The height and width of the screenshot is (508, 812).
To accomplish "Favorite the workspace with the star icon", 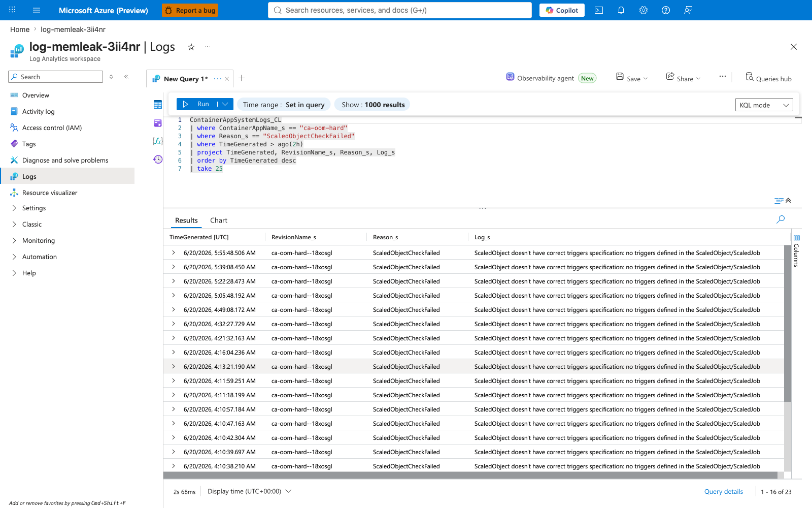I will pos(191,47).
